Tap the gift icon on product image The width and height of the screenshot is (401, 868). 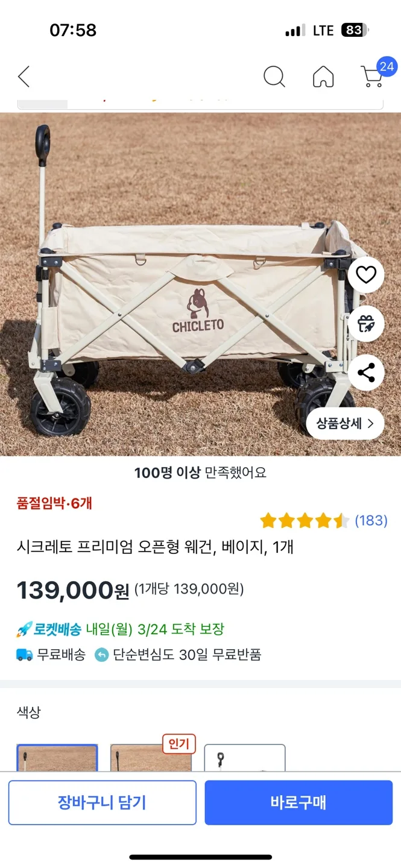point(366,324)
